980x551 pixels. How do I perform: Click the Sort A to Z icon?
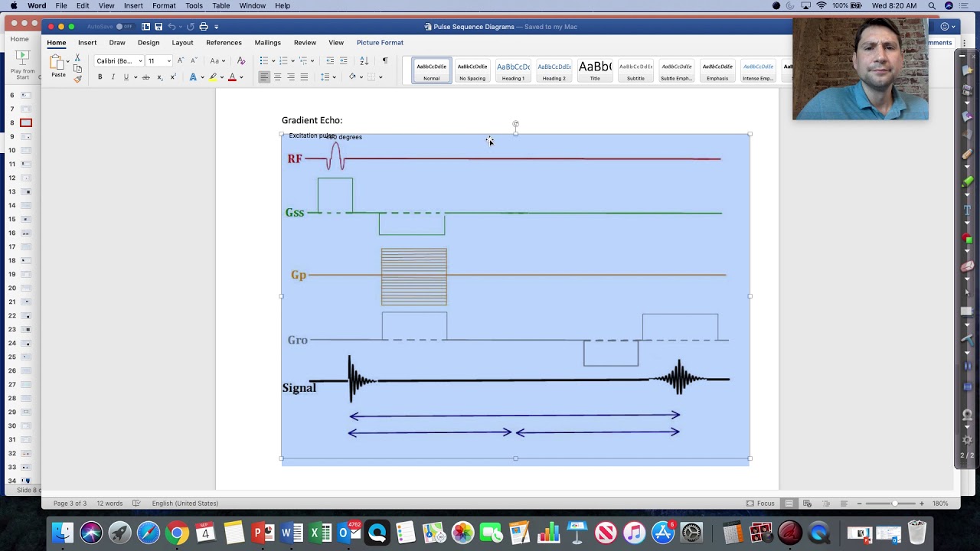coord(364,60)
